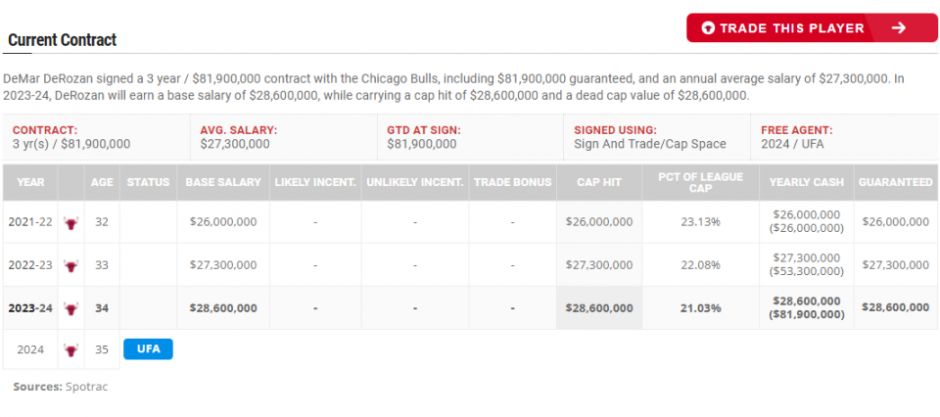Click the Bulls logo in the 2023-24 row
The image size is (940, 417).
[x=71, y=308]
